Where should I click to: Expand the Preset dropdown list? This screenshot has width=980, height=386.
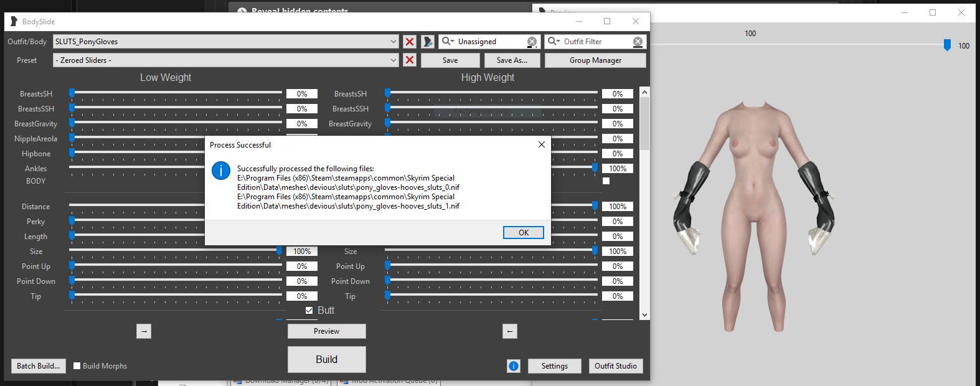coord(393,60)
